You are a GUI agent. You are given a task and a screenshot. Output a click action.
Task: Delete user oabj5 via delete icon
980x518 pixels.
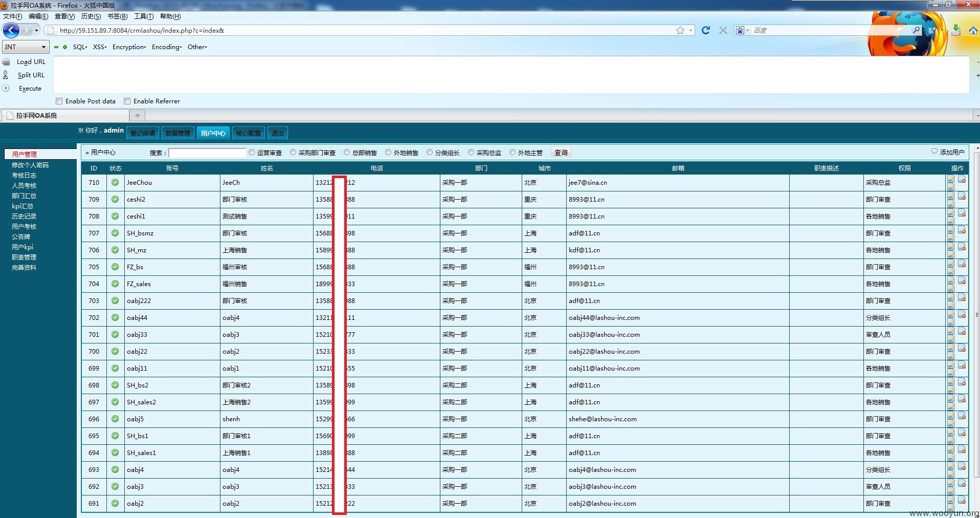pos(962,416)
